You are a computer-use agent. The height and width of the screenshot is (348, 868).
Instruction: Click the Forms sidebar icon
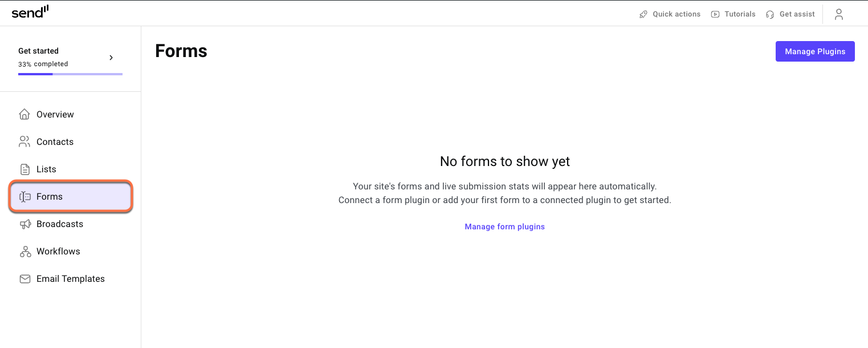click(25, 196)
